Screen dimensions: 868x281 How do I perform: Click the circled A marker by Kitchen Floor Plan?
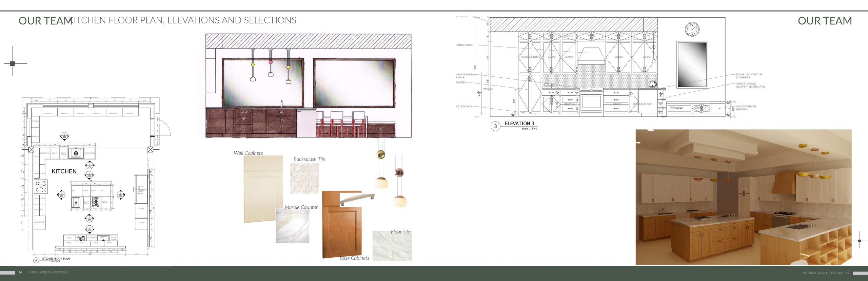point(36,260)
